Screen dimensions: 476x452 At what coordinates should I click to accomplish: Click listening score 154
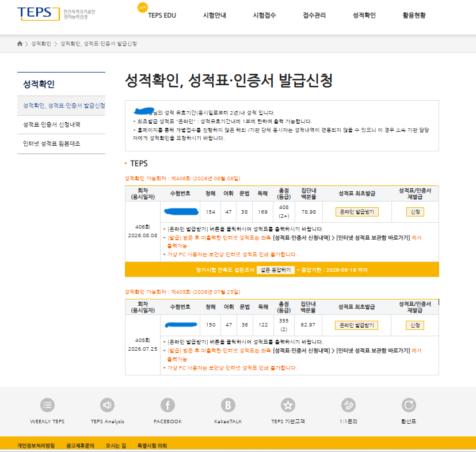coord(211,212)
